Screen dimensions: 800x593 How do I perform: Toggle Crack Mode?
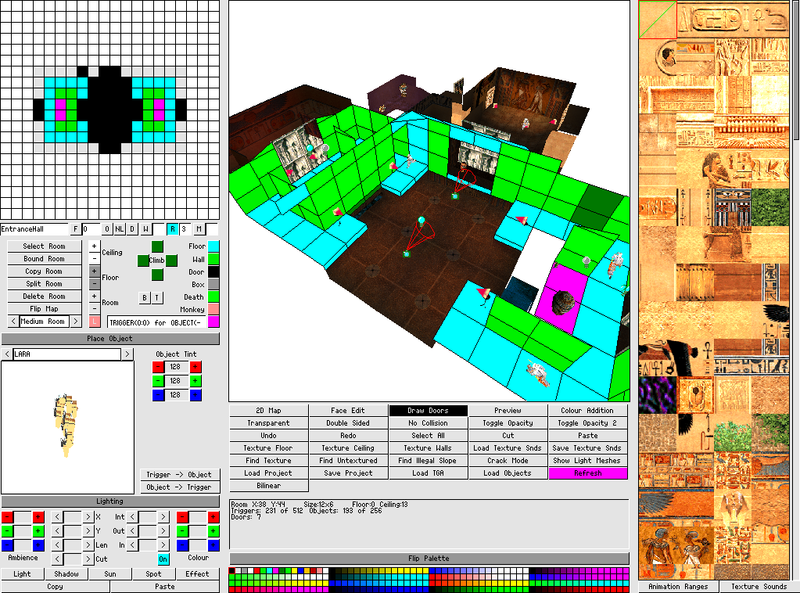point(508,461)
